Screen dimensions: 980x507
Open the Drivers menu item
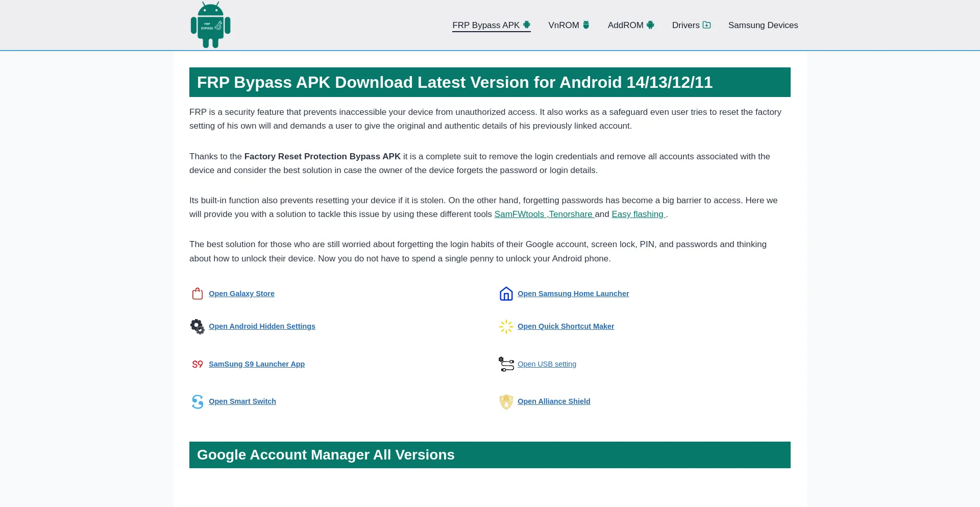[692, 25]
